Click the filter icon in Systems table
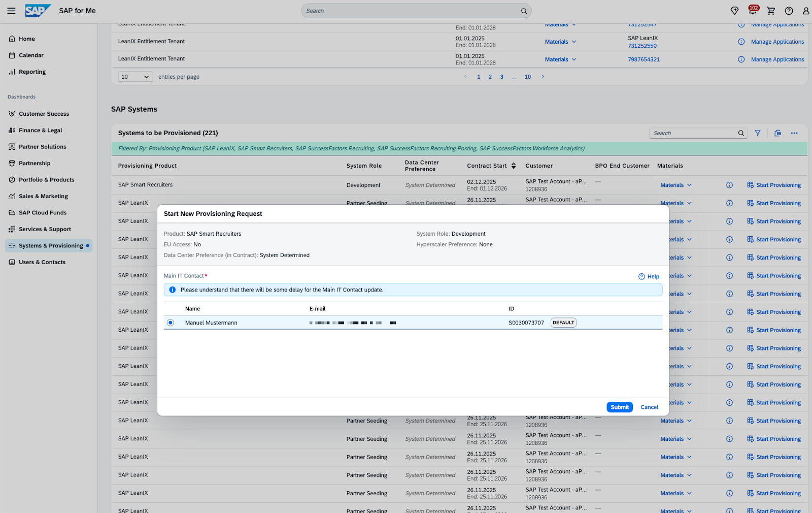Image resolution: width=812 pixels, height=513 pixels. point(758,133)
